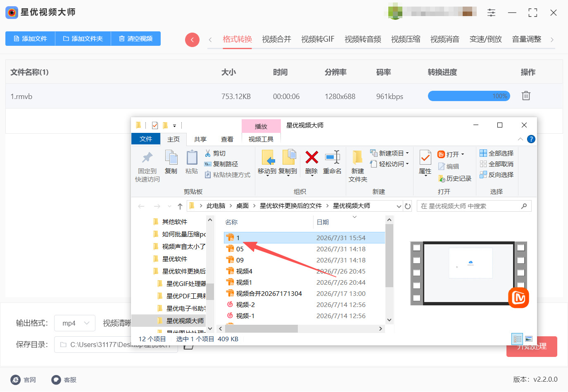Expand the Copy to dropdown
Screen dimensions: 568x392
[x=288, y=176]
